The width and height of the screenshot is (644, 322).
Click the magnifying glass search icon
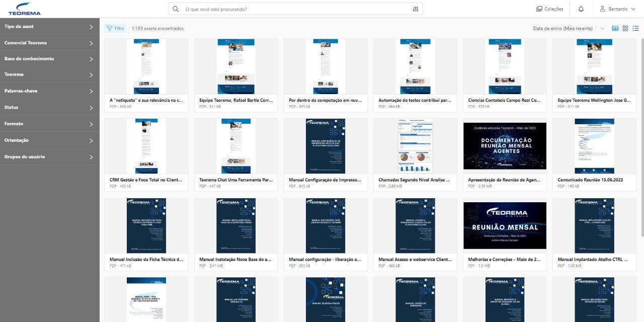(x=176, y=9)
